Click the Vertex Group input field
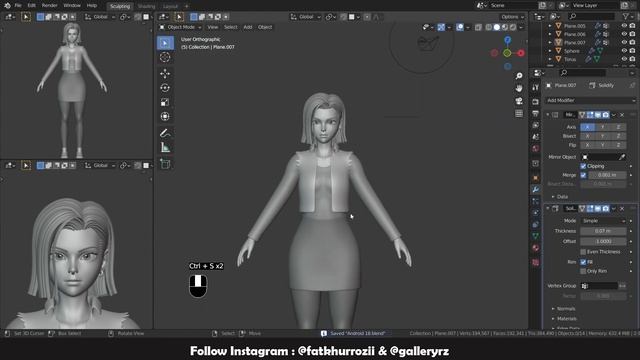This screenshot has height=360, width=640. pos(599,286)
